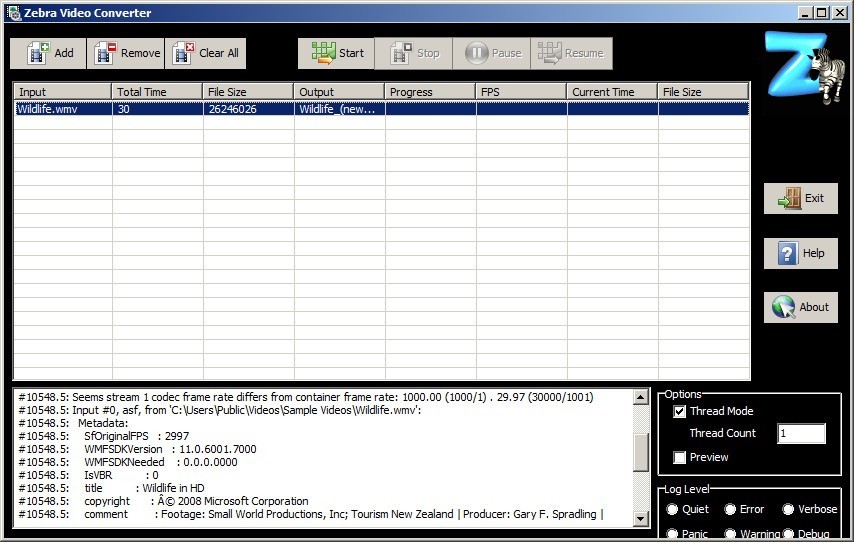Click the Stop conversion button
The width and height of the screenshot is (854, 542).
tap(414, 53)
